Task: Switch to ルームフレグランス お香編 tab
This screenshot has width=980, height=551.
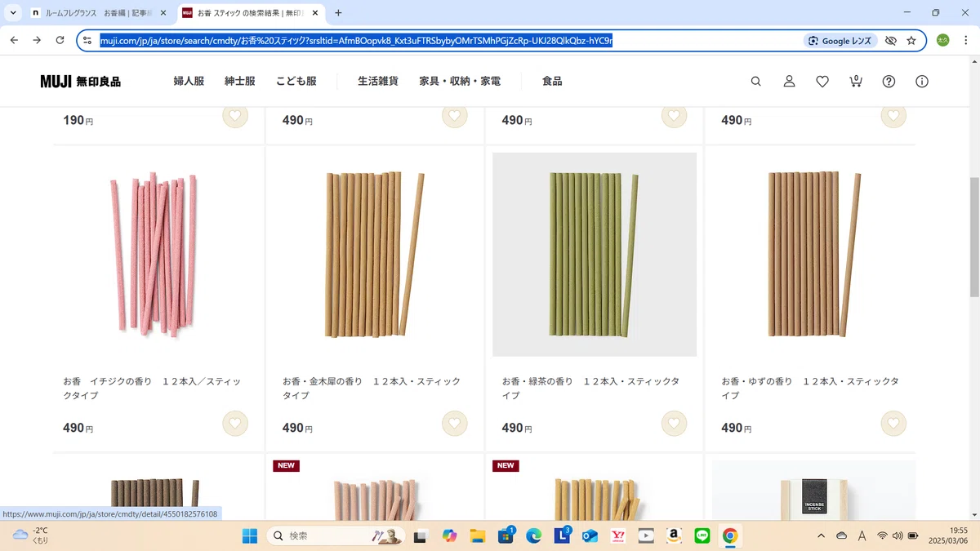Action: [100, 13]
